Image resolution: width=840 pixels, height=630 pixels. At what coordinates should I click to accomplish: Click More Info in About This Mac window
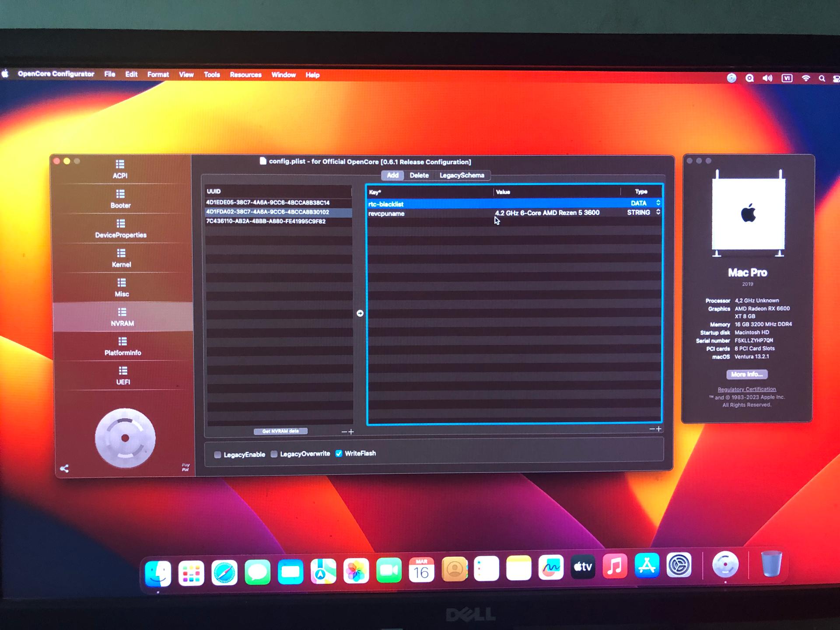(x=747, y=374)
